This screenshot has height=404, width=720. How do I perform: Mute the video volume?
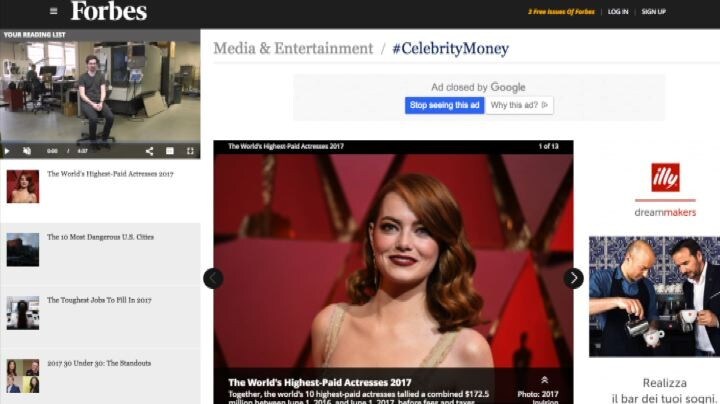29,151
